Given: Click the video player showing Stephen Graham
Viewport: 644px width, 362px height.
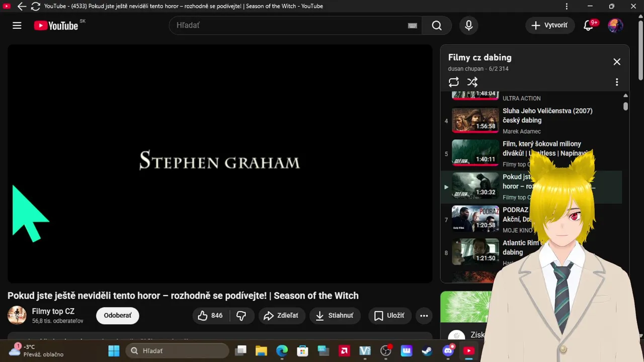Looking at the screenshot, I should (x=220, y=163).
